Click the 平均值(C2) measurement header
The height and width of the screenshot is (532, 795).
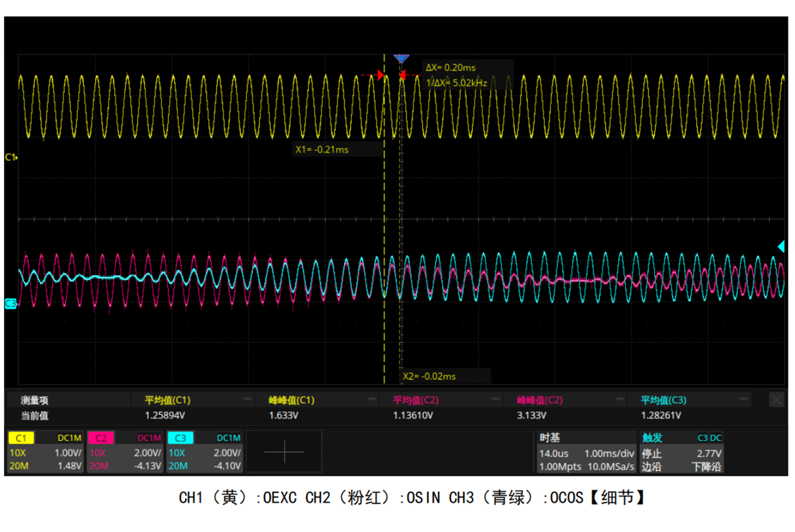tap(415, 400)
